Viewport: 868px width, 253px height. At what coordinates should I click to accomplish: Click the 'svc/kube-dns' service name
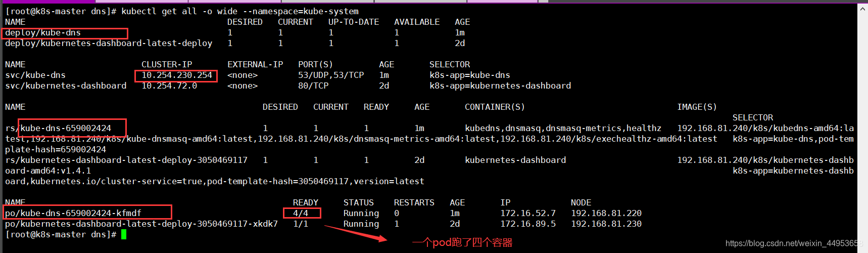[35, 75]
